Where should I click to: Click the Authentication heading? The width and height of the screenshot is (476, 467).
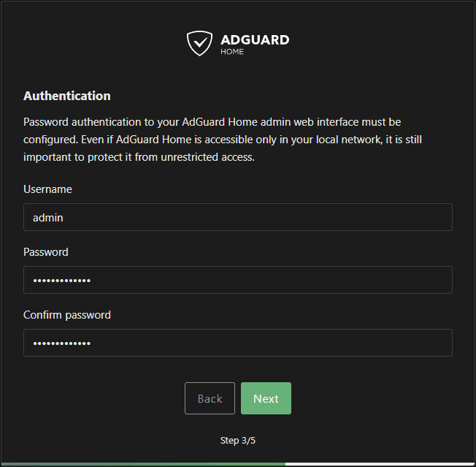67,96
